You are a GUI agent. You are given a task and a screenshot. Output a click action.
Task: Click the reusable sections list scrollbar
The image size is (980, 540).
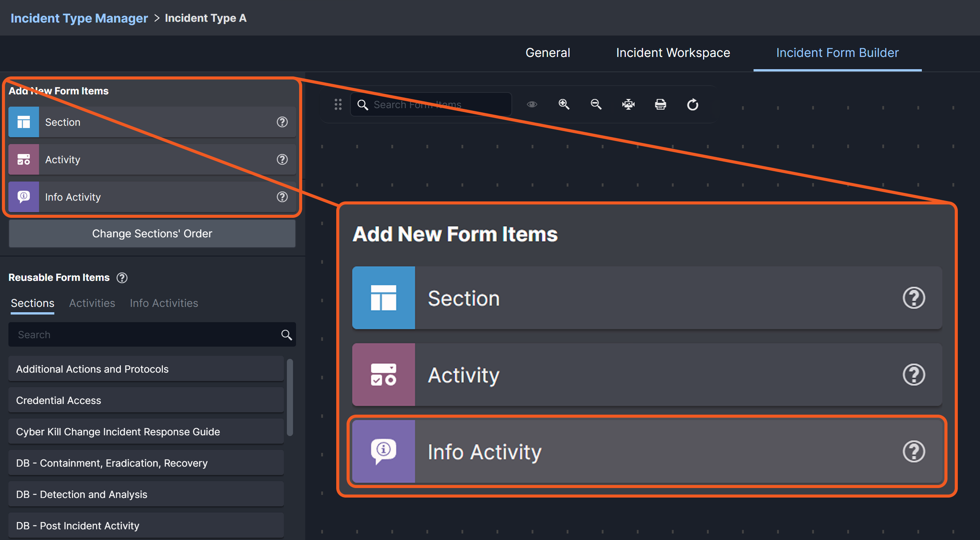tap(290, 397)
